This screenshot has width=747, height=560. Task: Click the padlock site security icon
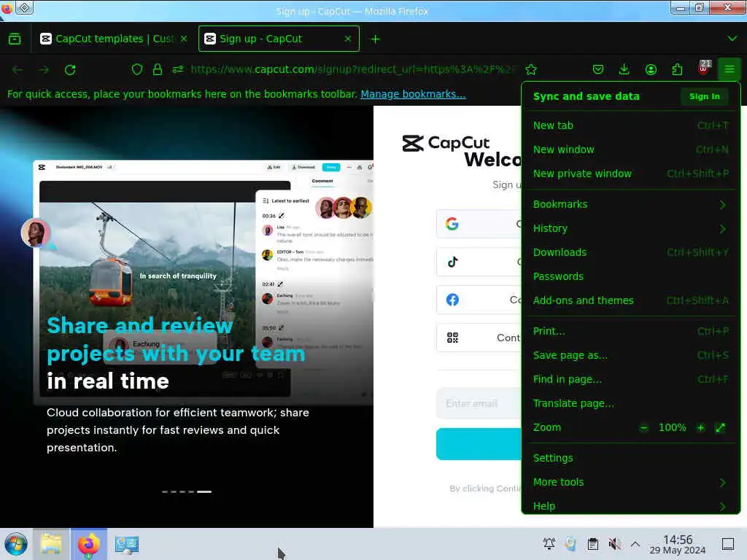[158, 69]
